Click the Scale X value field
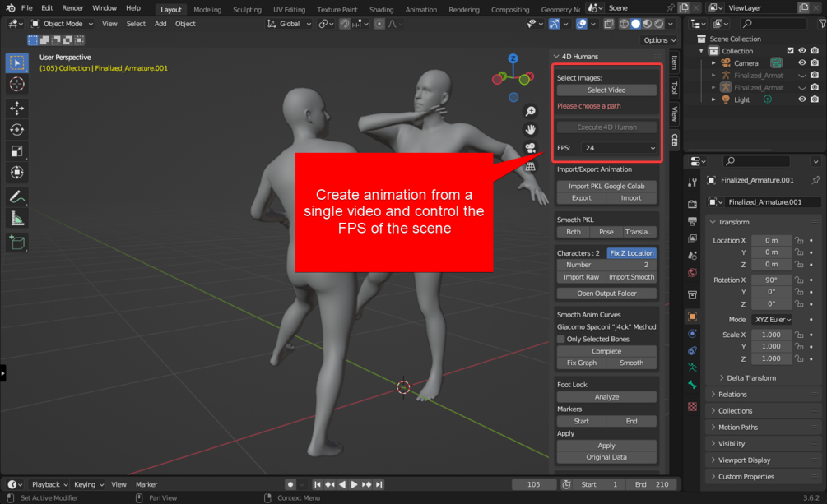Image resolution: width=827 pixels, height=504 pixels. 771,335
